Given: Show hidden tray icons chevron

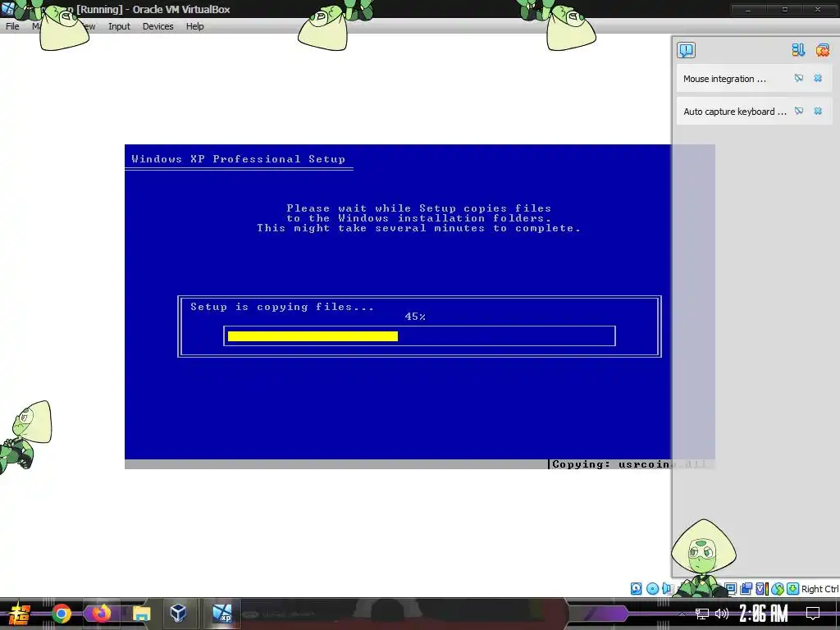Looking at the screenshot, I should 682,614.
